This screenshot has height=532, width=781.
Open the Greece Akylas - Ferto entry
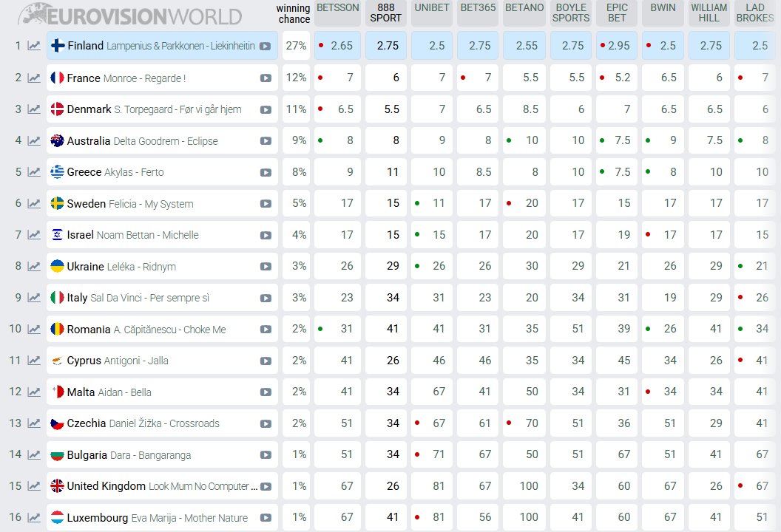click(x=115, y=172)
